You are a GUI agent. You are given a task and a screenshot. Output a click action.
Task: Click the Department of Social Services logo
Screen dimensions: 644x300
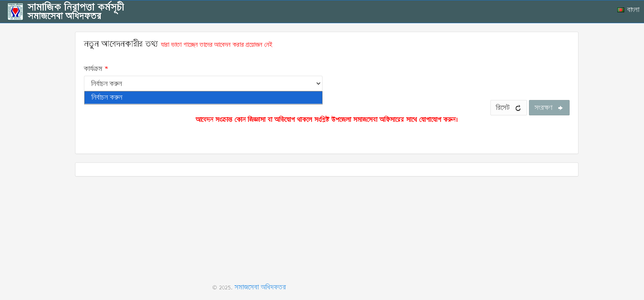point(15,12)
